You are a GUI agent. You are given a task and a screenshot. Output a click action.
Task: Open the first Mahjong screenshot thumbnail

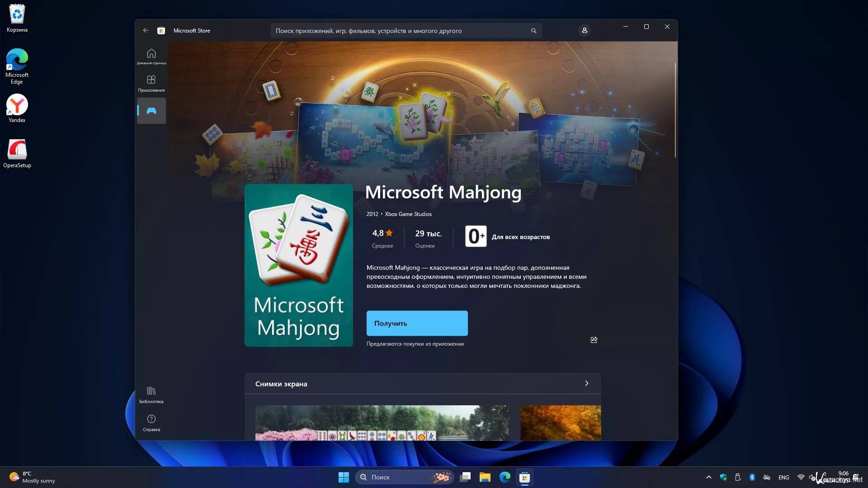coord(382,422)
